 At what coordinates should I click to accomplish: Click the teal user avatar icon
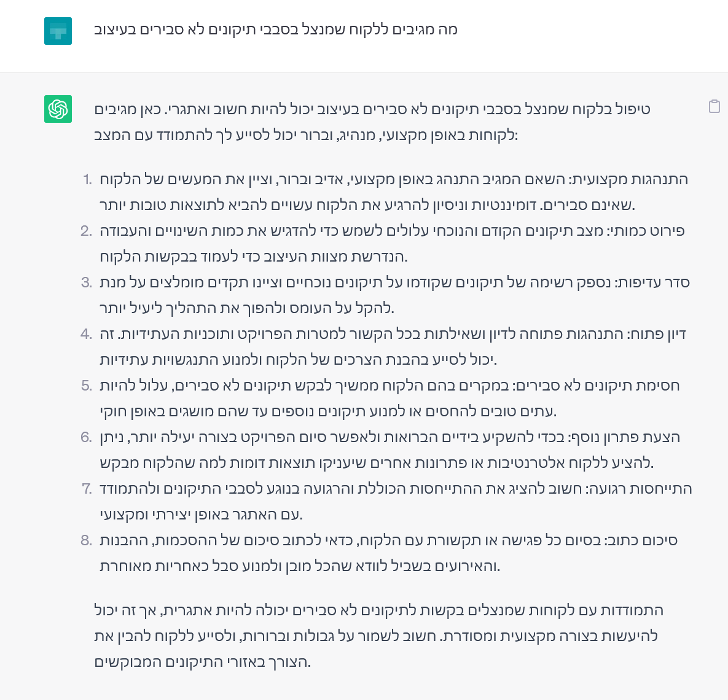(58, 31)
